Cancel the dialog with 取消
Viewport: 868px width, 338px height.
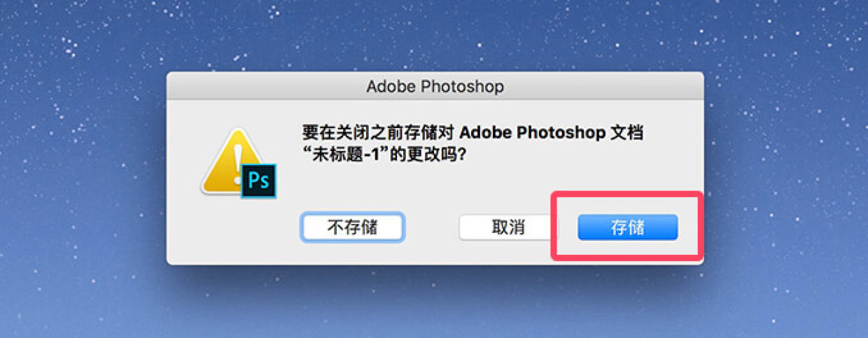coord(507,227)
